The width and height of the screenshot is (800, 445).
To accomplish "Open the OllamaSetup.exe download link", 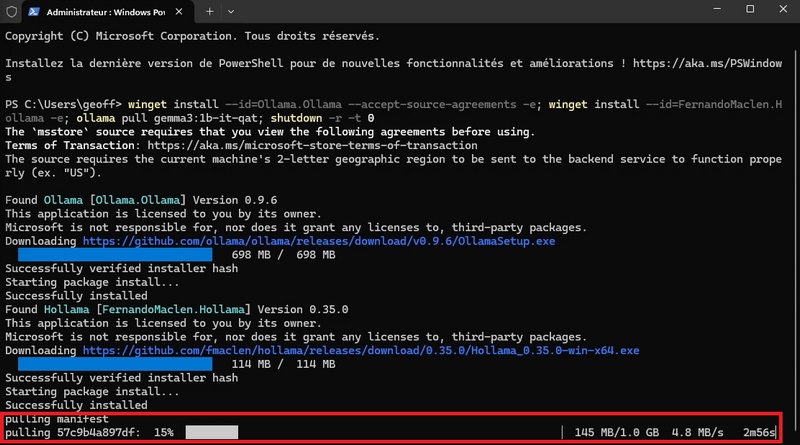I will 319,241.
